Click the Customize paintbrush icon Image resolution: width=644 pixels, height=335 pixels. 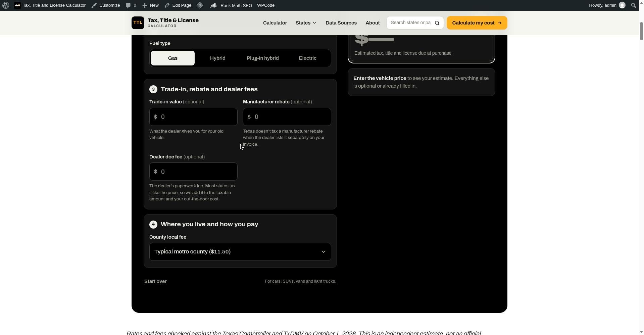click(94, 5)
